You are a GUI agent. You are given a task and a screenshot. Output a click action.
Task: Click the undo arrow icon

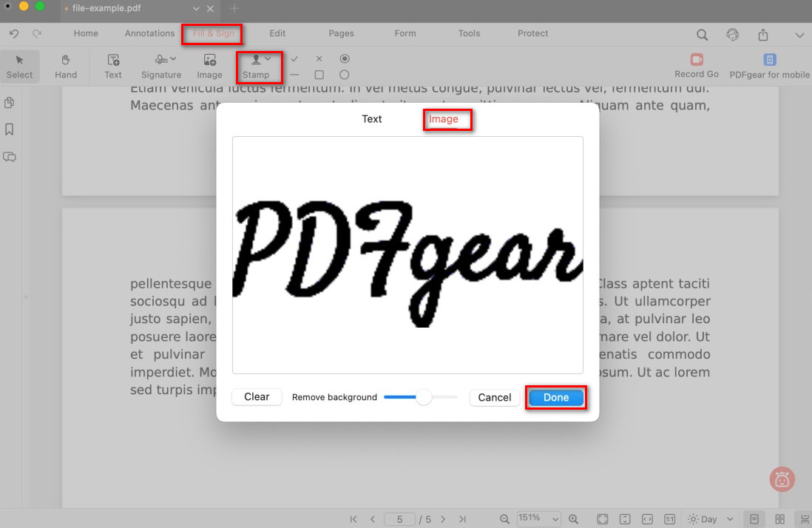point(14,34)
